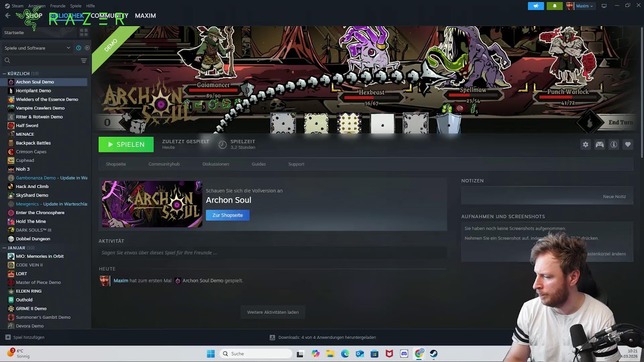Go to the Community tab
The height and width of the screenshot is (362, 644).
110,16
